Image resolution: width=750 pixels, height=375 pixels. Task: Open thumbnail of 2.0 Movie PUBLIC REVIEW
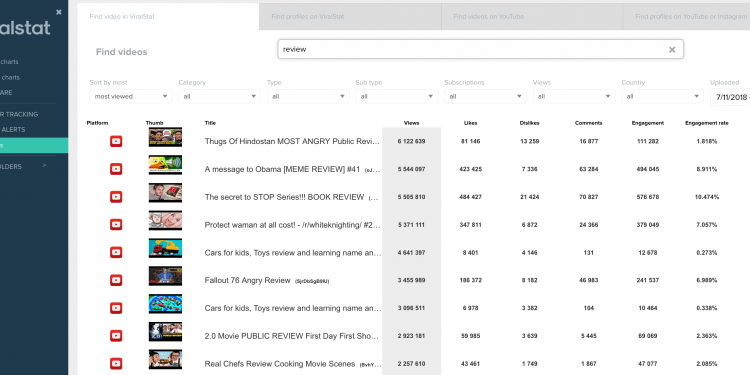pyautogui.click(x=165, y=331)
